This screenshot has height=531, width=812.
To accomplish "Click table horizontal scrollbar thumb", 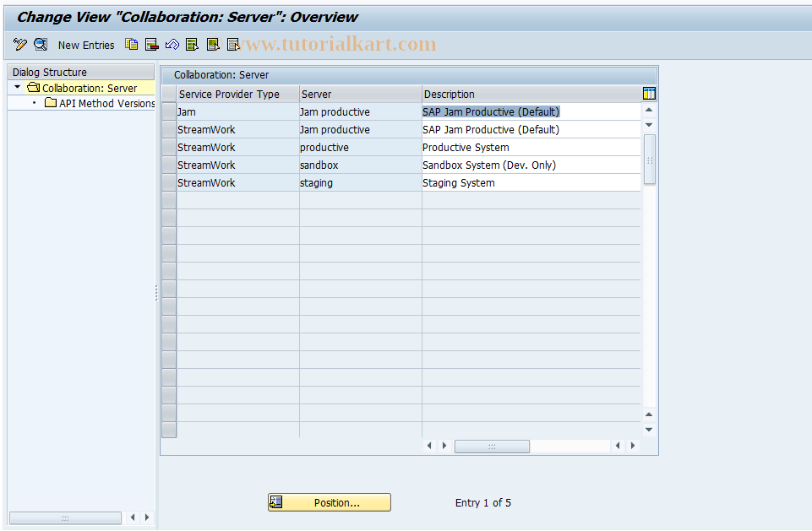I will pyautogui.click(x=492, y=446).
